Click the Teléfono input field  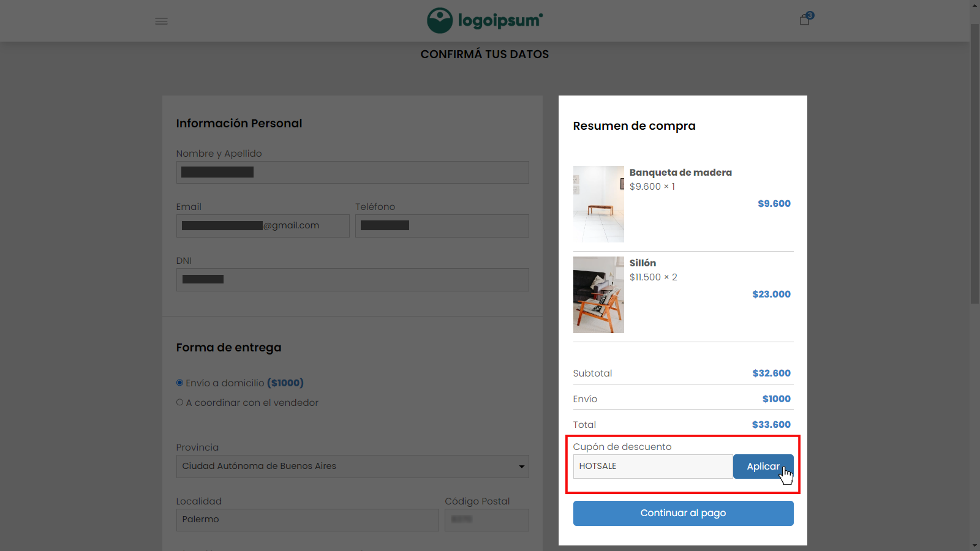[x=442, y=226]
